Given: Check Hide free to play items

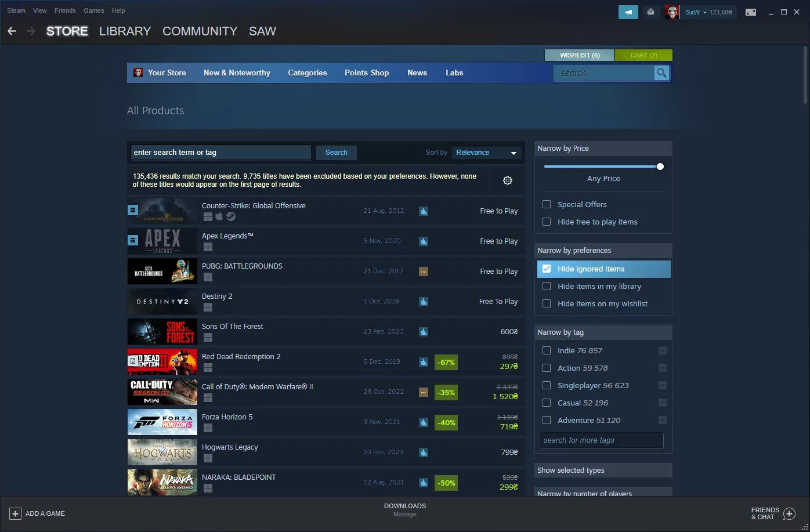Looking at the screenshot, I should pos(547,222).
